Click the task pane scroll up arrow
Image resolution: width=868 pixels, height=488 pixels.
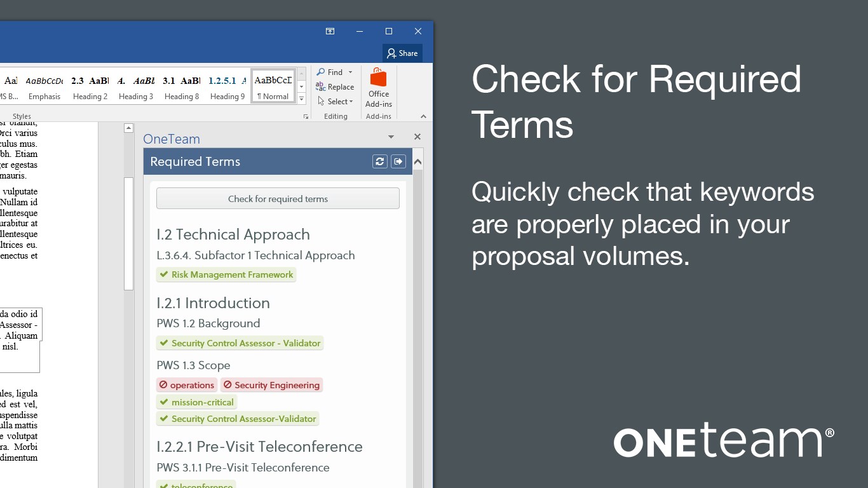[x=417, y=162]
